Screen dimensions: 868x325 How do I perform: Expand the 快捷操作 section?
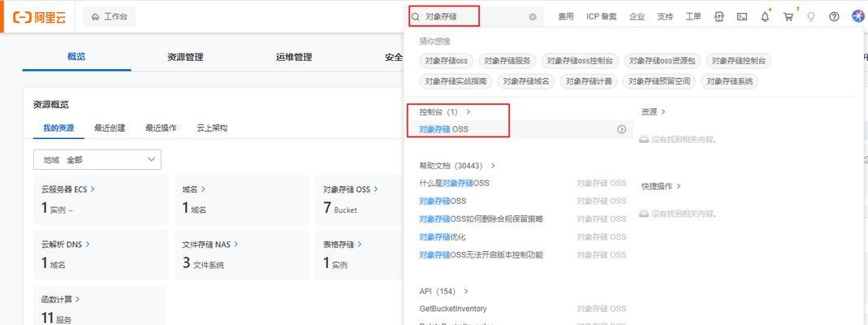661,186
